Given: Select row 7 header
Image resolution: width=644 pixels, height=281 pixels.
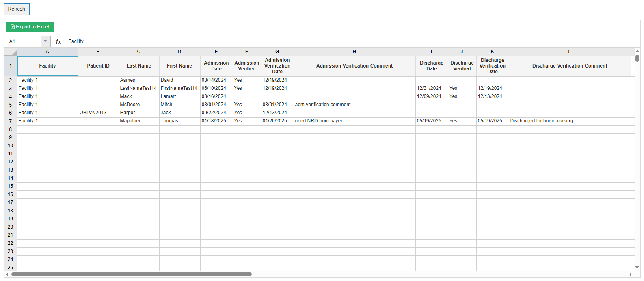Looking at the screenshot, I should 11,121.
